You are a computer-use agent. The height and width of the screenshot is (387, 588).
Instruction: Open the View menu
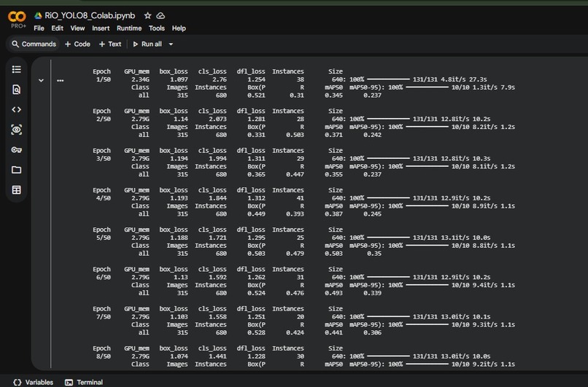click(x=77, y=28)
